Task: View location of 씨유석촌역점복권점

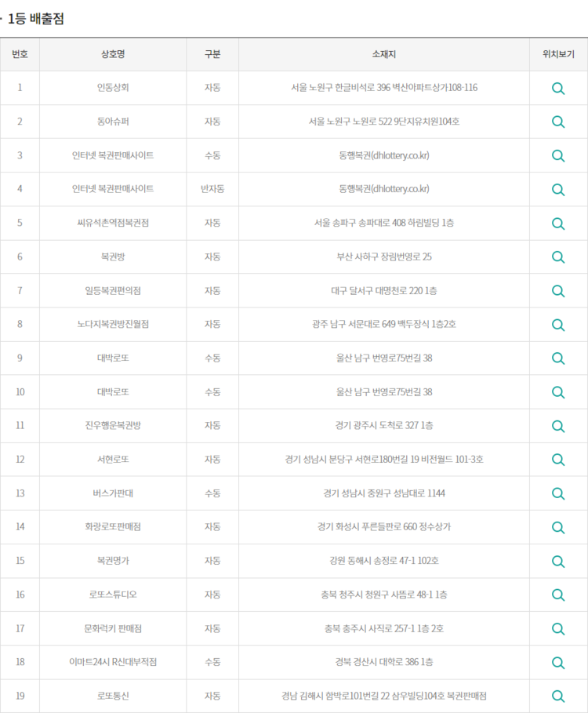Action: click(558, 224)
